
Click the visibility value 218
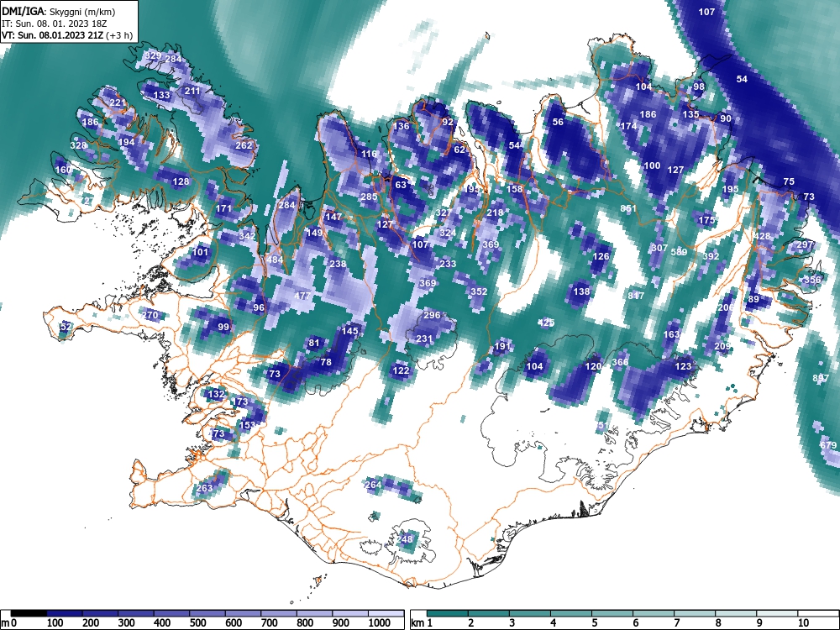(495, 213)
